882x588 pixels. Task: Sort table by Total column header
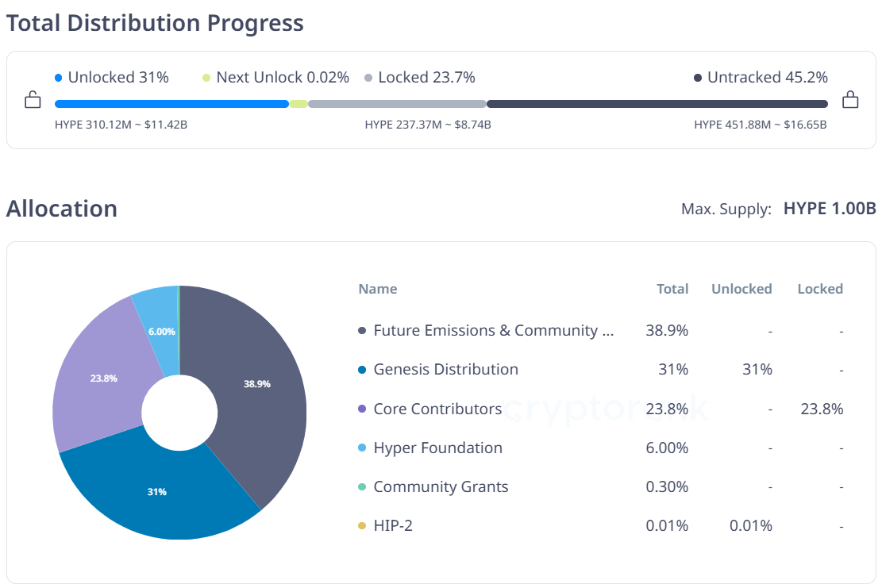[672, 289]
